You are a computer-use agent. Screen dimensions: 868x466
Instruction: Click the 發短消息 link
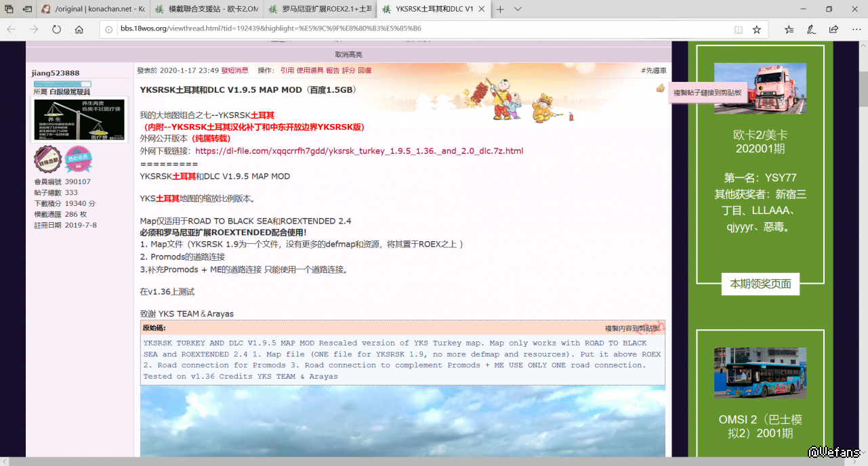234,70
